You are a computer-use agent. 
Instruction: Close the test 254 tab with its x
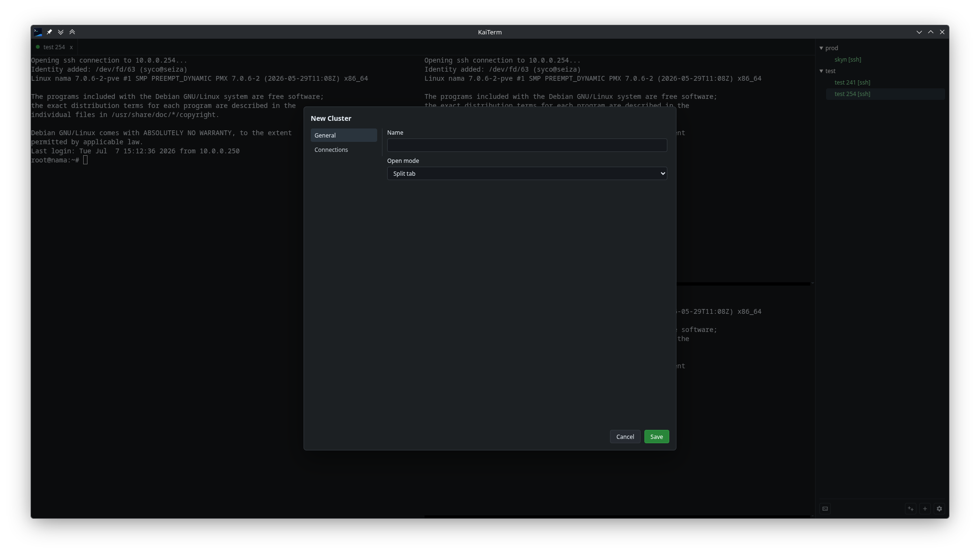71,47
